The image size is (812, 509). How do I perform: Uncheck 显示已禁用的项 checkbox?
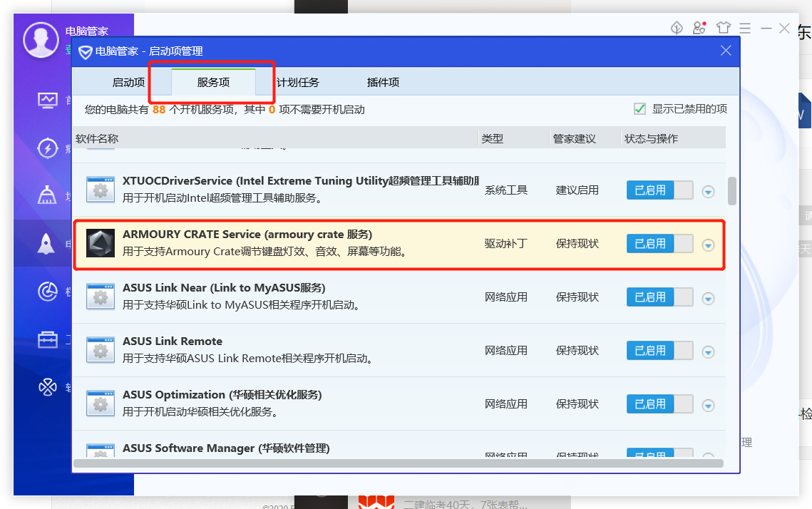tap(639, 109)
